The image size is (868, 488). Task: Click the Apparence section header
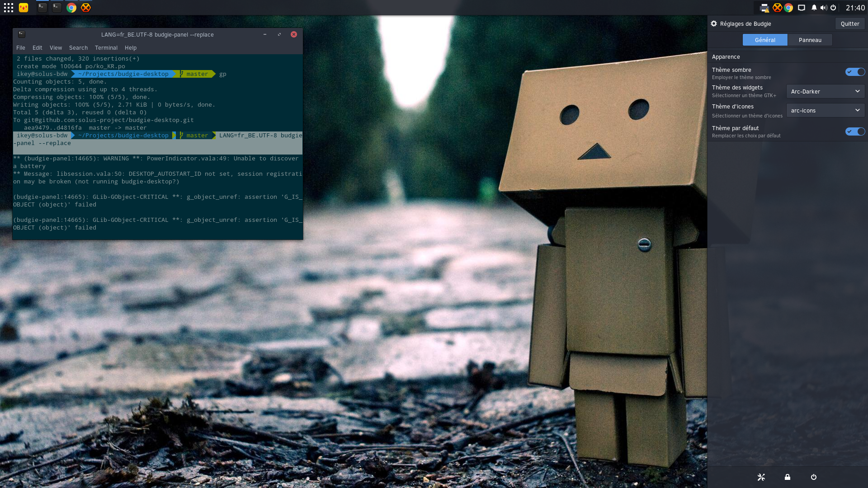[726, 57]
